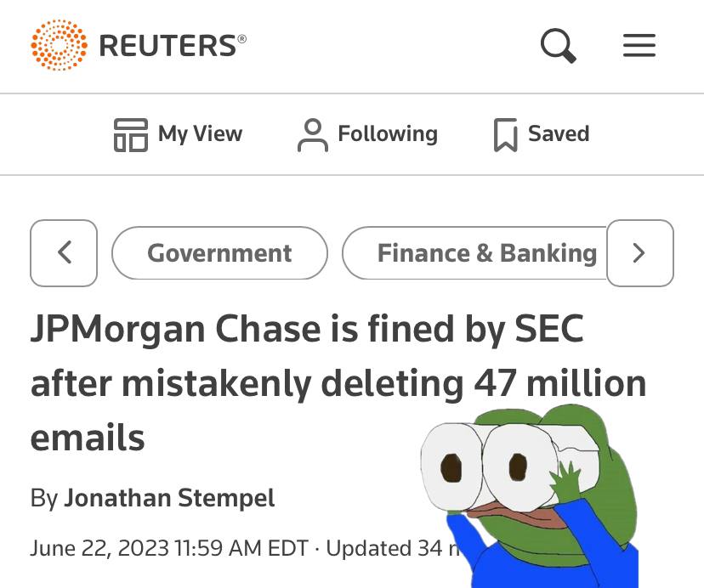
Task: Open the Saved tab
Action: pyautogui.click(x=542, y=134)
